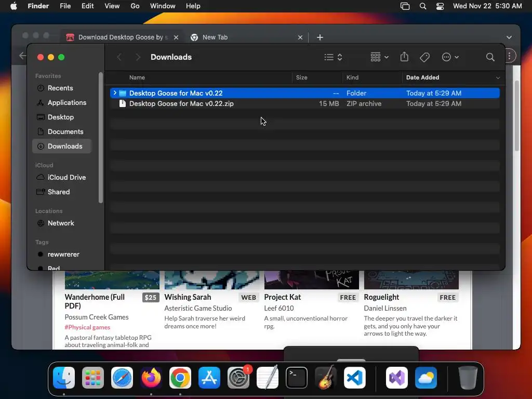Open Google Chrome from the Dock
The height and width of the screenshot is (399, 532).
180,378
